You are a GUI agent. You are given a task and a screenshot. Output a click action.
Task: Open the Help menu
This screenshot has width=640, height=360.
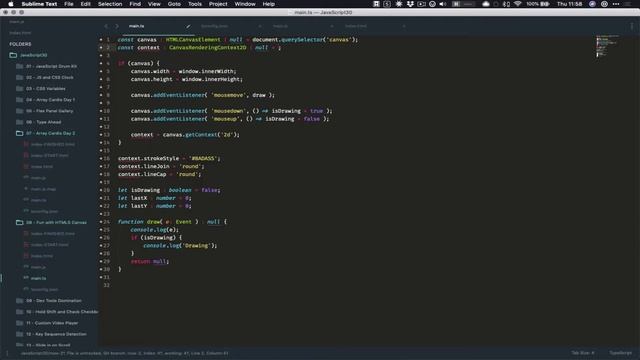[269, 4]
